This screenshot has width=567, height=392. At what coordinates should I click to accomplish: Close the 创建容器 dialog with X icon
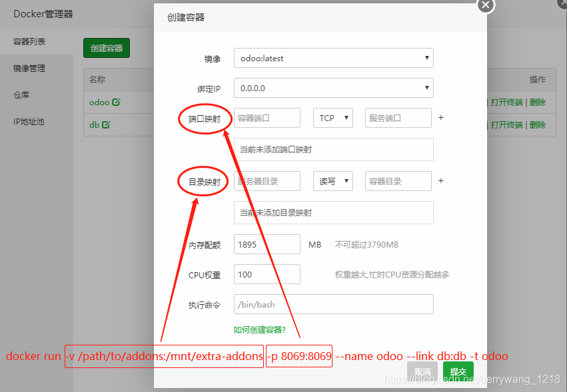[486, 5]
